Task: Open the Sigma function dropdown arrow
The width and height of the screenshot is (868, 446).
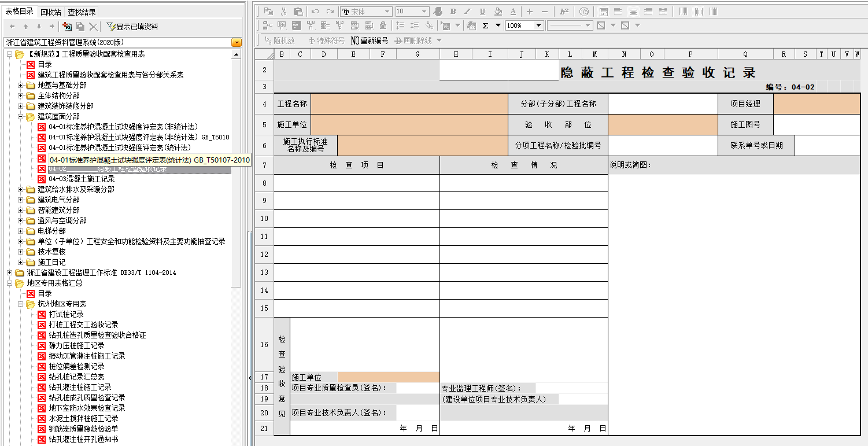Action: 498,25
